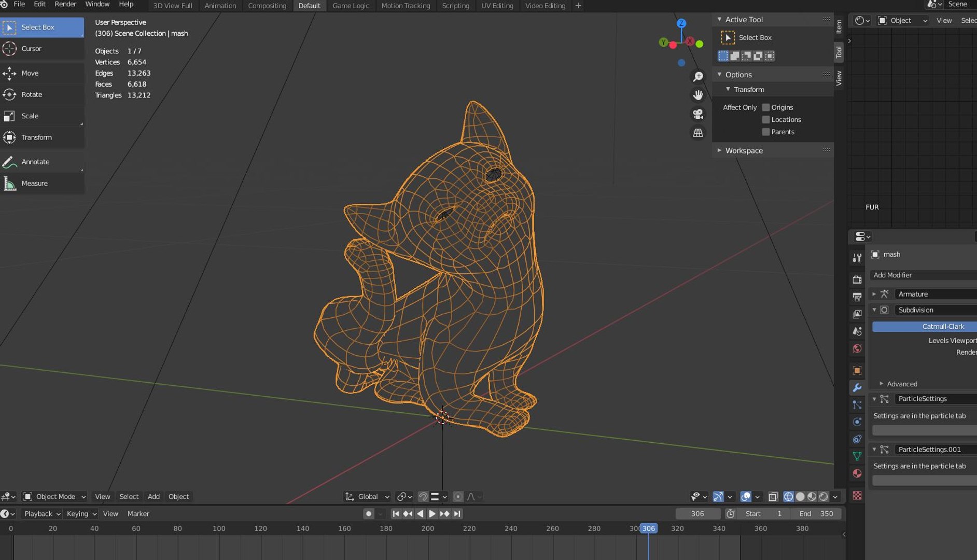Screen dimensions: 977x560
Task: Open the Object Mode dropdown
Action: [x=54, y=497]
